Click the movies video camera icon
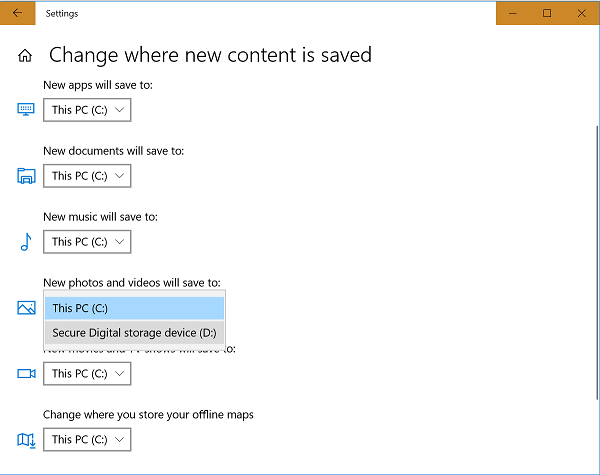The image size is (600, 475). click(26, 374)
